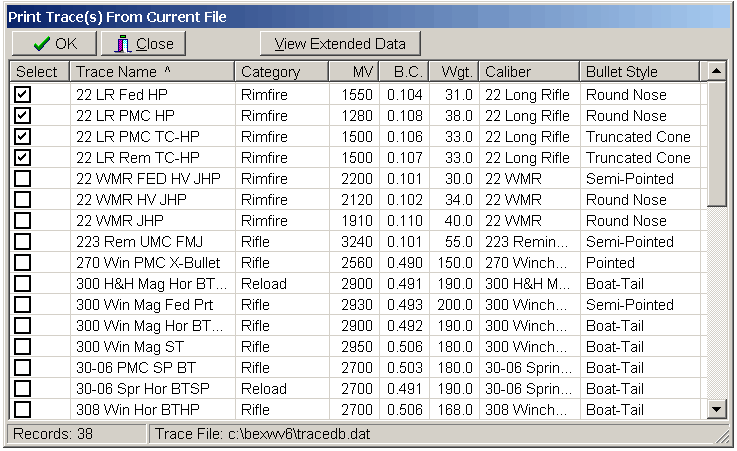The image size is (737, 451).
Task: Check the 300 Win Mag ST checkbox
Action: click(22, 346)
